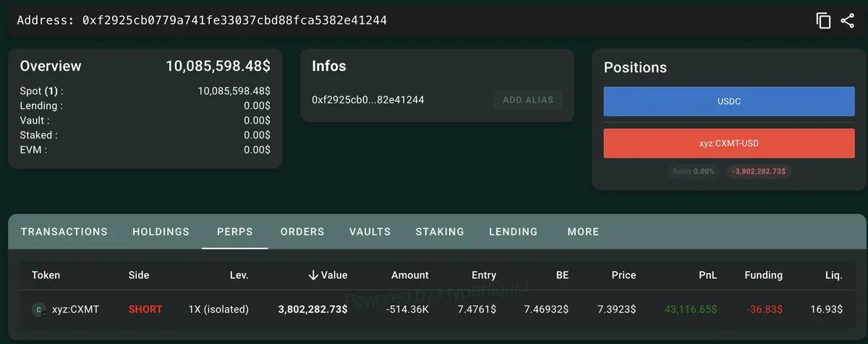The height and width of the screenshot is (344, 868).
Task: Sort table by Funding column header
Action: pyautogui.click(x=764, y=275)
